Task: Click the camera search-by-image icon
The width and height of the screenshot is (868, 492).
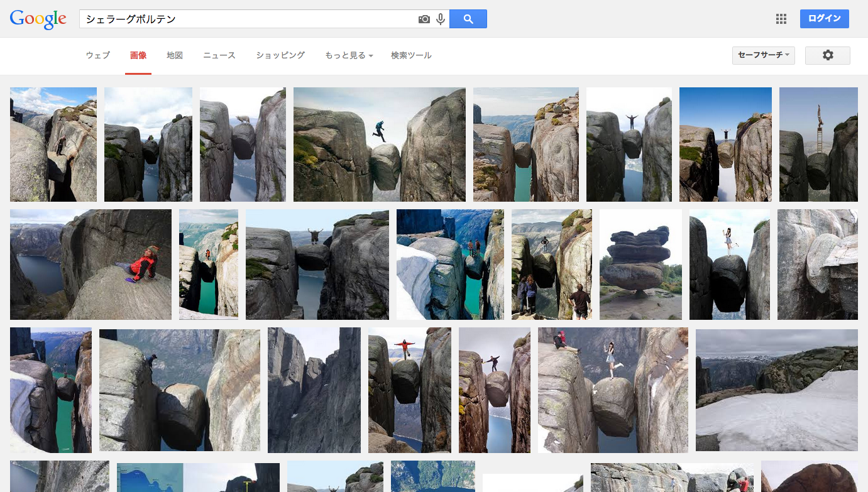Action: click(x=424, y=19)
